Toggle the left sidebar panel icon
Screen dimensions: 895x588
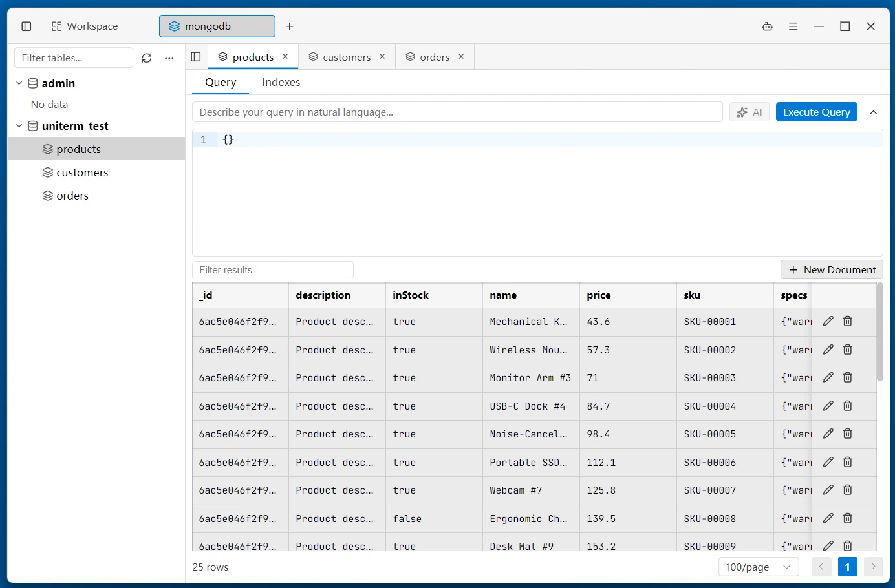27,26
